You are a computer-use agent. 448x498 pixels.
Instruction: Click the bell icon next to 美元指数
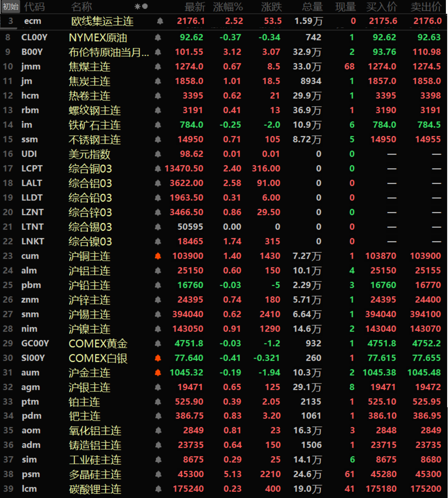158,154
